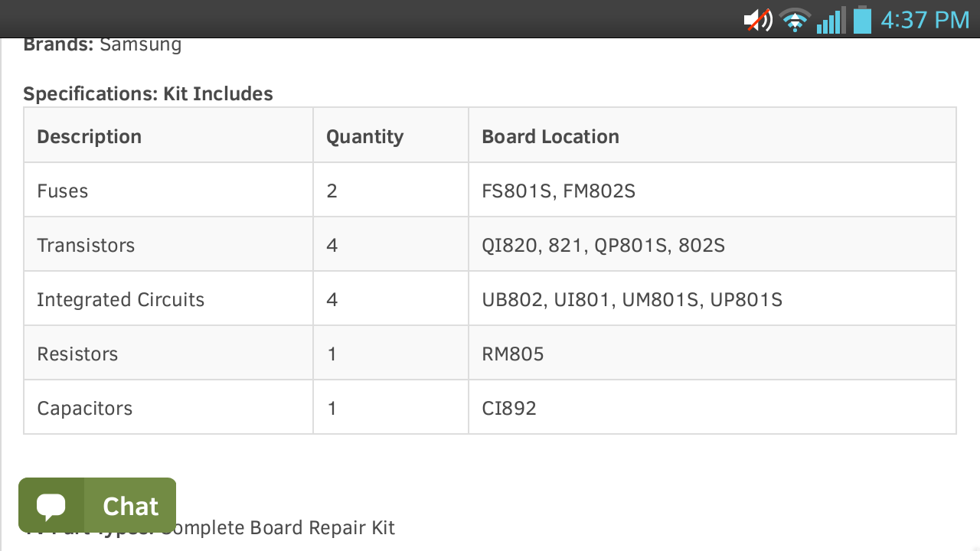Tap the cellular signal bars icon

pos(831,20)
